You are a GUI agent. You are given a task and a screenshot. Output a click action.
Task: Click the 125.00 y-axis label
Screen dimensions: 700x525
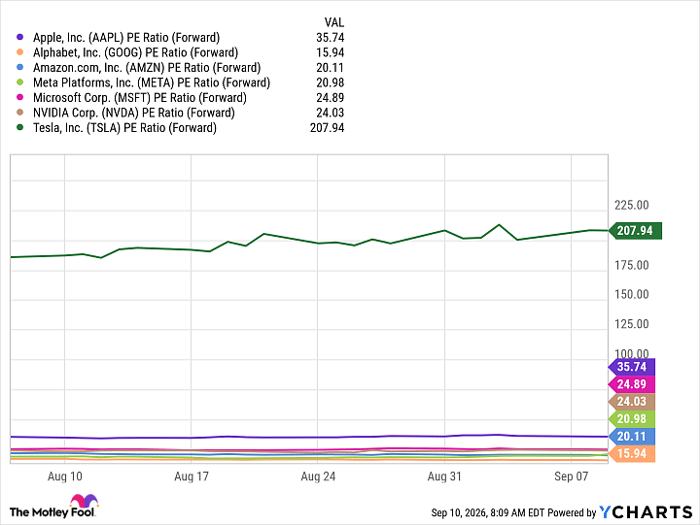point(631,324)
